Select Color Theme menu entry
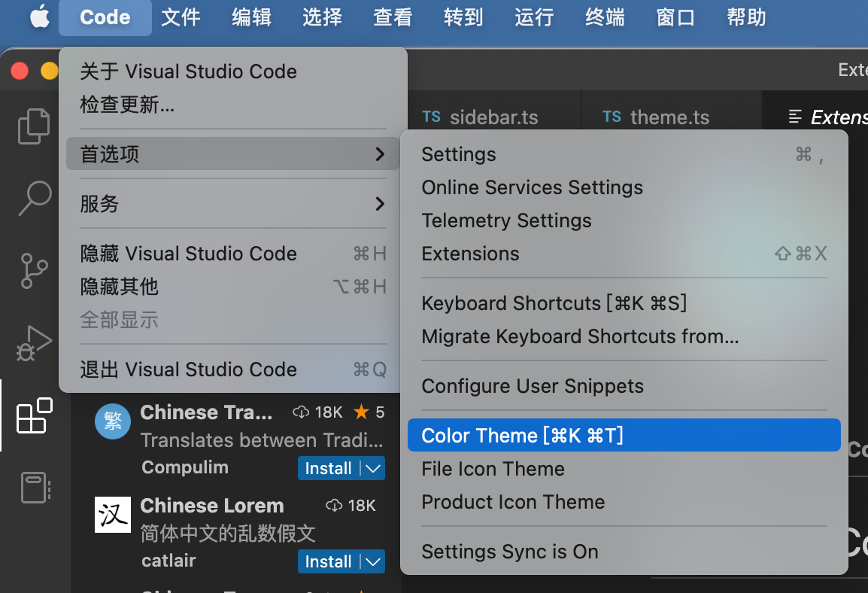The image size is (868, 593). point(624,435)
